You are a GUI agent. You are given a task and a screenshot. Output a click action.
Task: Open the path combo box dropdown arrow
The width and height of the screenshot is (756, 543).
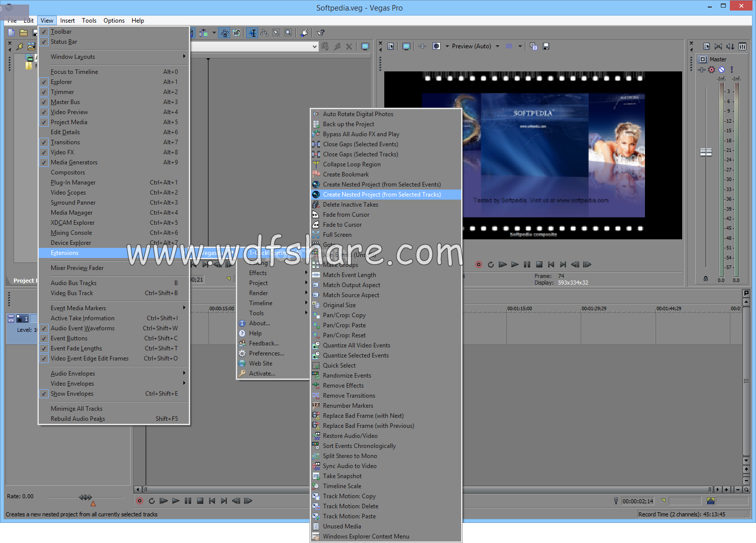pos(314,47)
